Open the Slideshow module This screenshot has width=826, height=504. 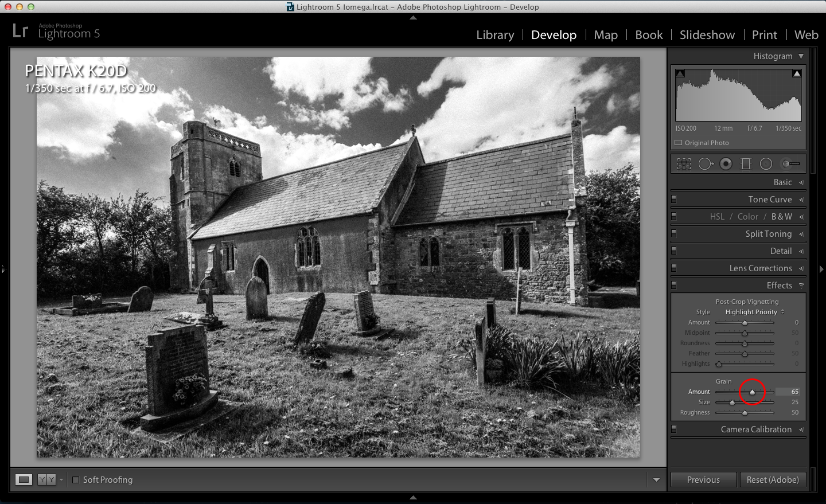pos(707,34)
